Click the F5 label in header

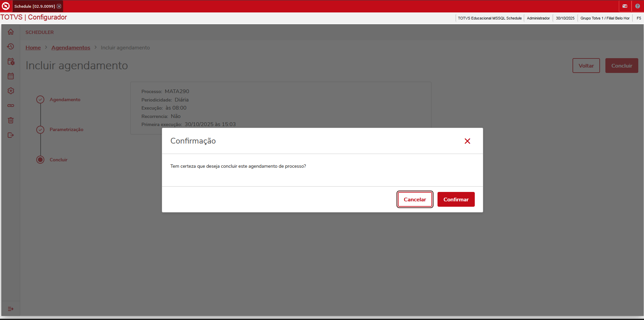point(639,18)
